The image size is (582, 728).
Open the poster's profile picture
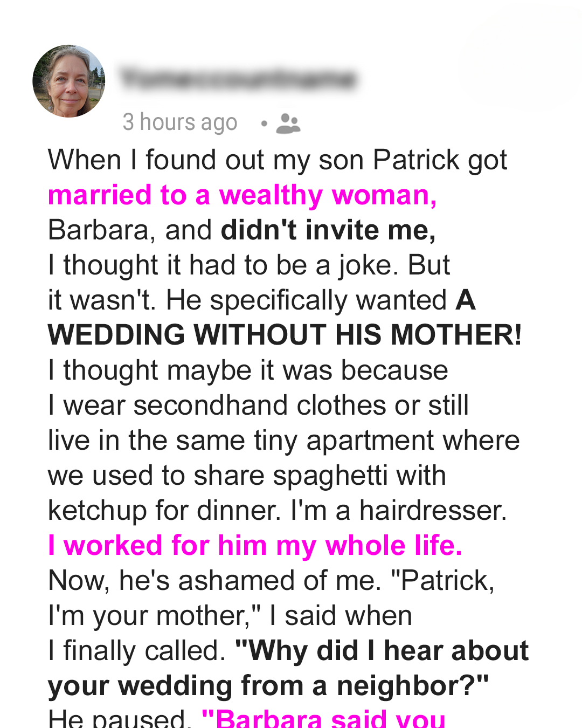[x=69, y=81]
